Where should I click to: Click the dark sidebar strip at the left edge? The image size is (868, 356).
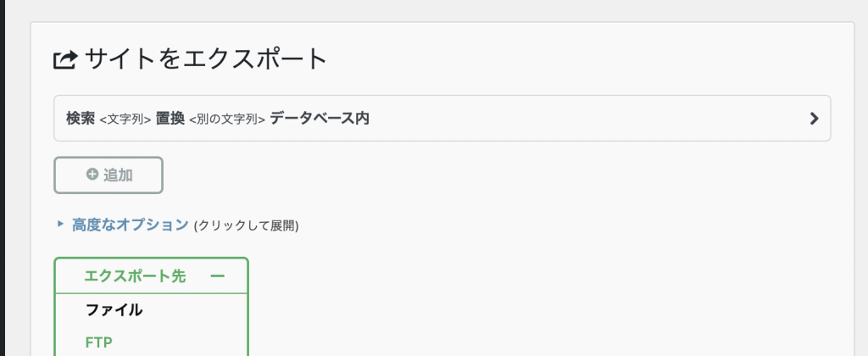(x=3, y=178)
